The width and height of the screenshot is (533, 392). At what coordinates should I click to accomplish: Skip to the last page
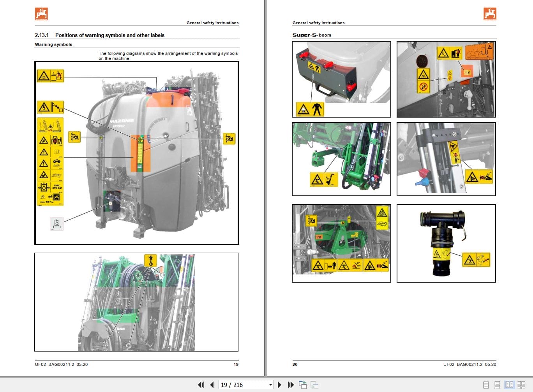pos(291,385)
